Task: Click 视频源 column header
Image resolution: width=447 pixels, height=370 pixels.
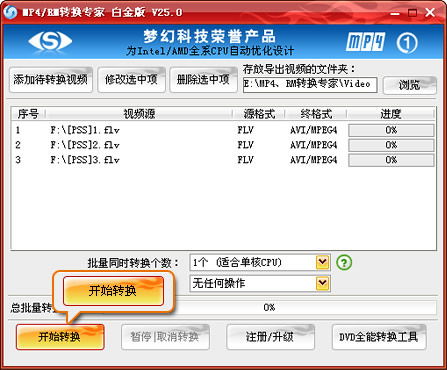Action: pos(139,114)
